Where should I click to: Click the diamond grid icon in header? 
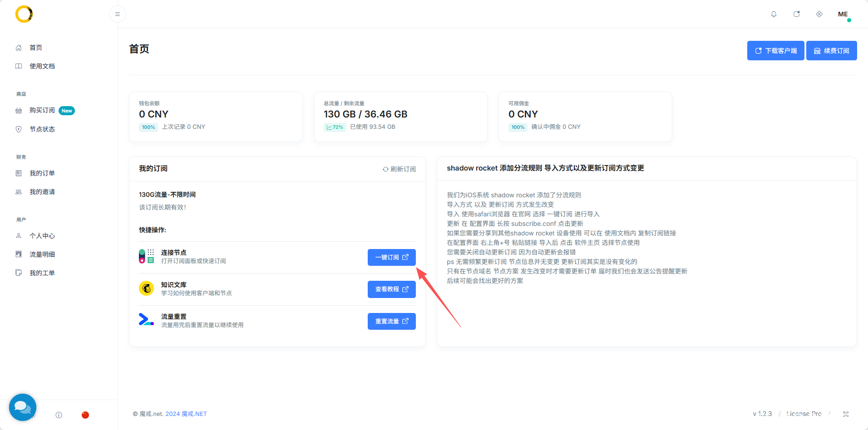tap(819, 14)
